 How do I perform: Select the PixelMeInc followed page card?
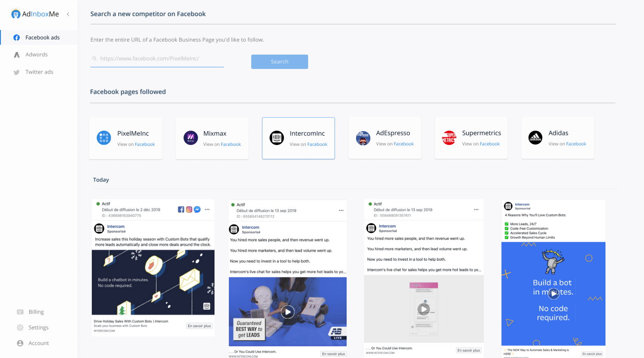tap(126, 138)
